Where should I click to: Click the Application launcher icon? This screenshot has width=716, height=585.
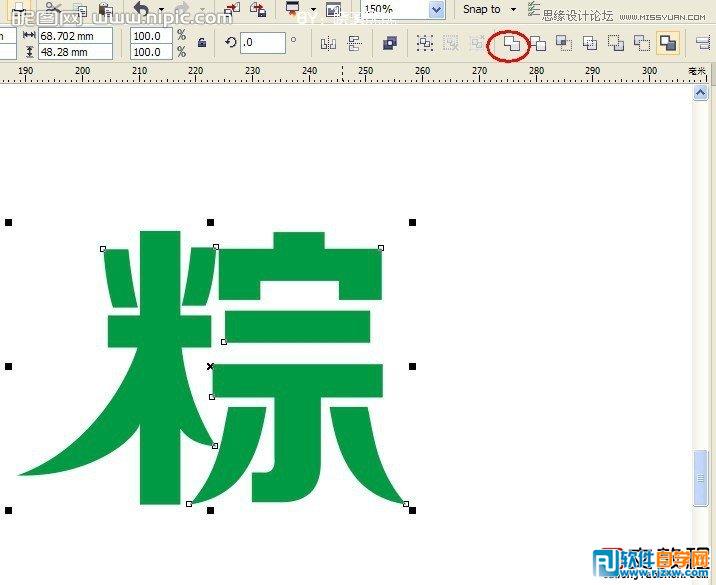(x=293, y=8)
